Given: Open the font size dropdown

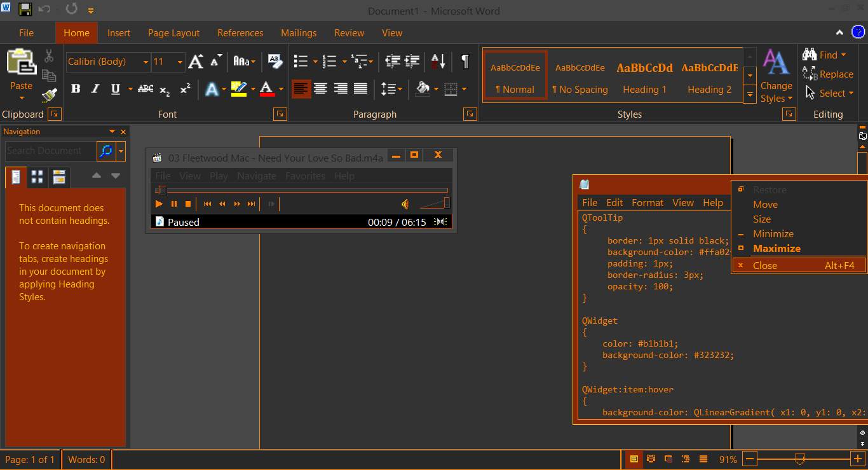Looking at the screenshot, I should (180, 62).
